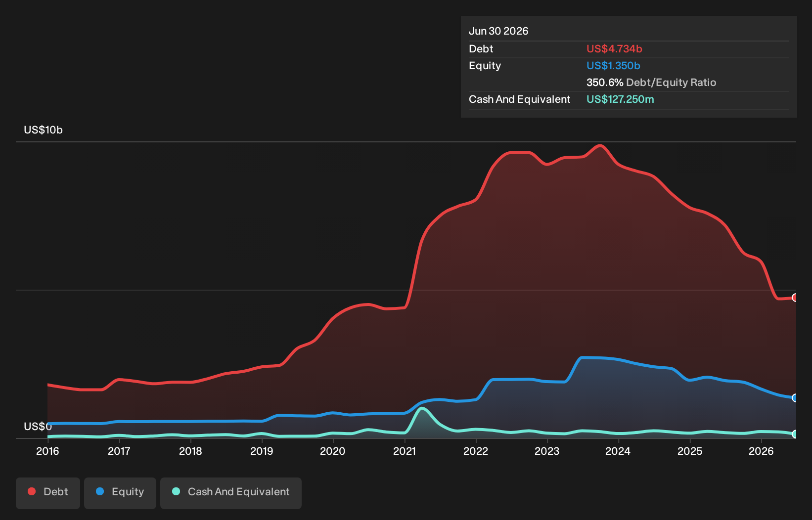Click the Equity row label in tooltip
Image resolution: width=812 pixels, height=520 pixels.
coord(485,66)
